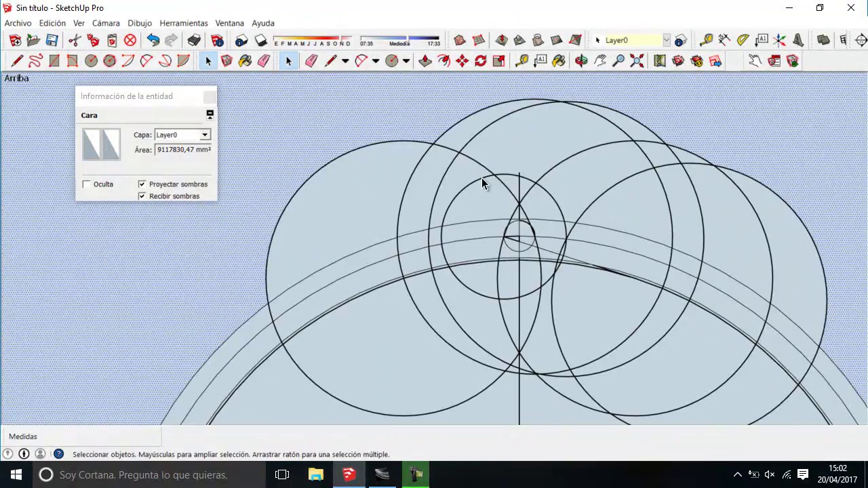This screenshot has height=488, width=868.
Task: Open the Dibujo menu
Action: (140, 23)
